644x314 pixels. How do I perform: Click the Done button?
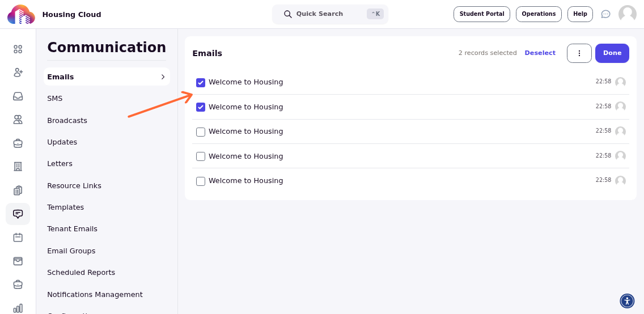612,53
